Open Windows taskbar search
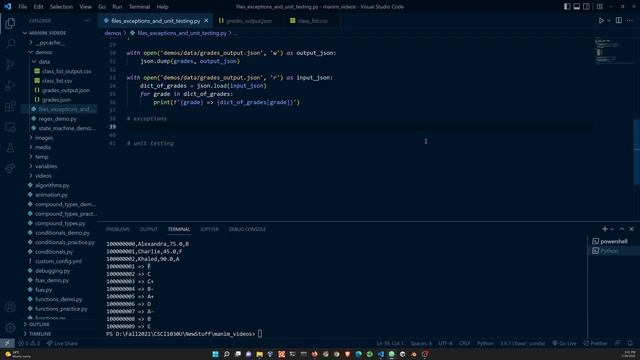 click(x=227, y=354)
